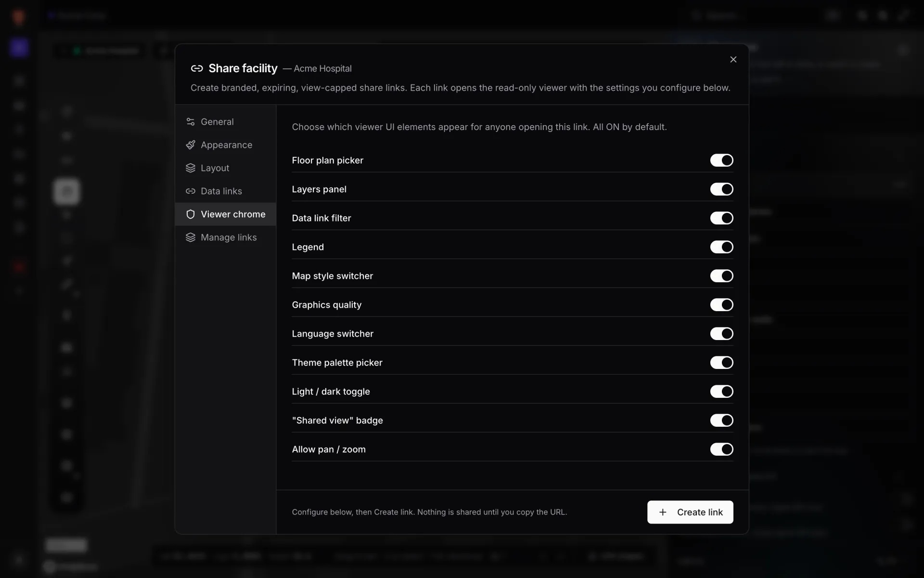Switch to the Appearance tab
This screenshot has height=578, width=924.
[226, 145]
